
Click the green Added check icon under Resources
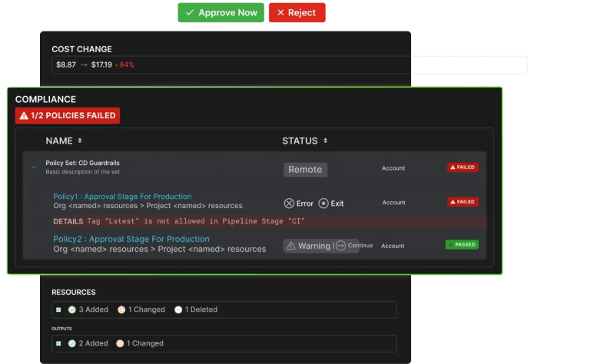pos(72,309)
